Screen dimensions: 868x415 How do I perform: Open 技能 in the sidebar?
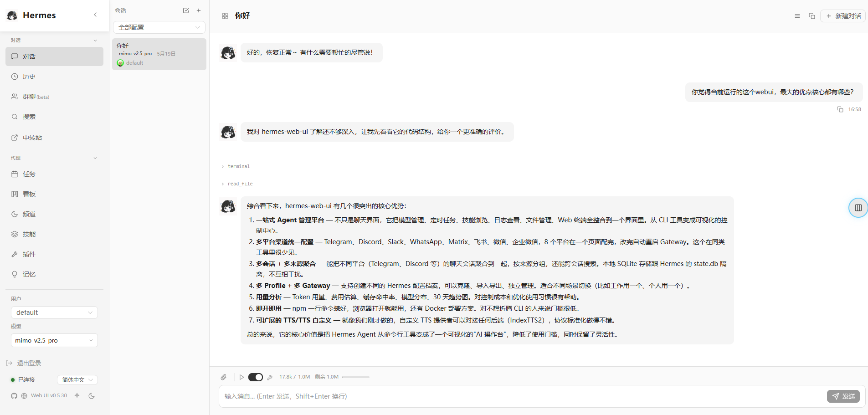click(x=54, y=234)
